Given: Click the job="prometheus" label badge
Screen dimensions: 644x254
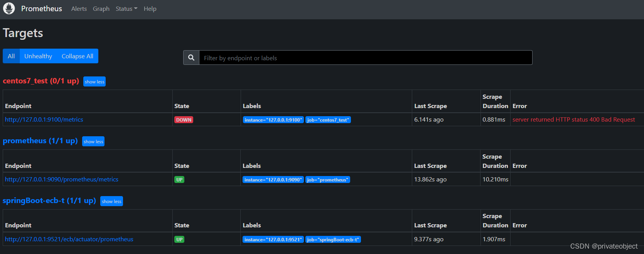Looking at the screenshot, I should tap(328, 179).
